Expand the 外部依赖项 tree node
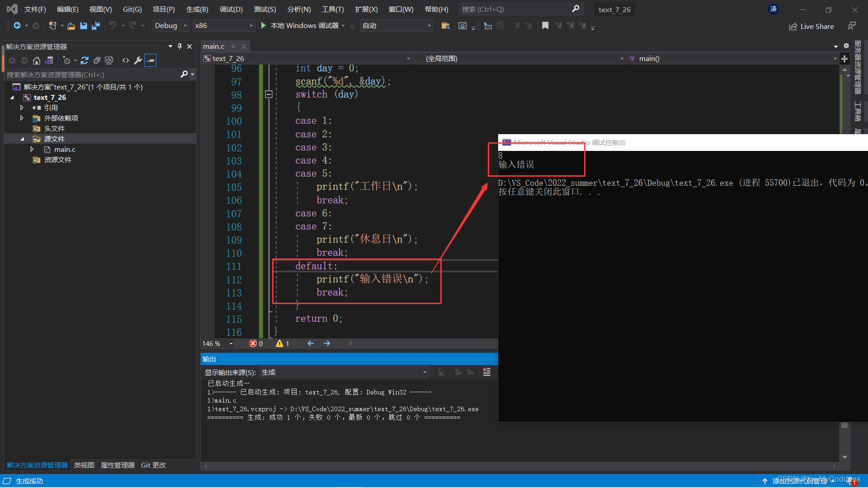This screenshot has height=488, width=868. pos(22,118)
